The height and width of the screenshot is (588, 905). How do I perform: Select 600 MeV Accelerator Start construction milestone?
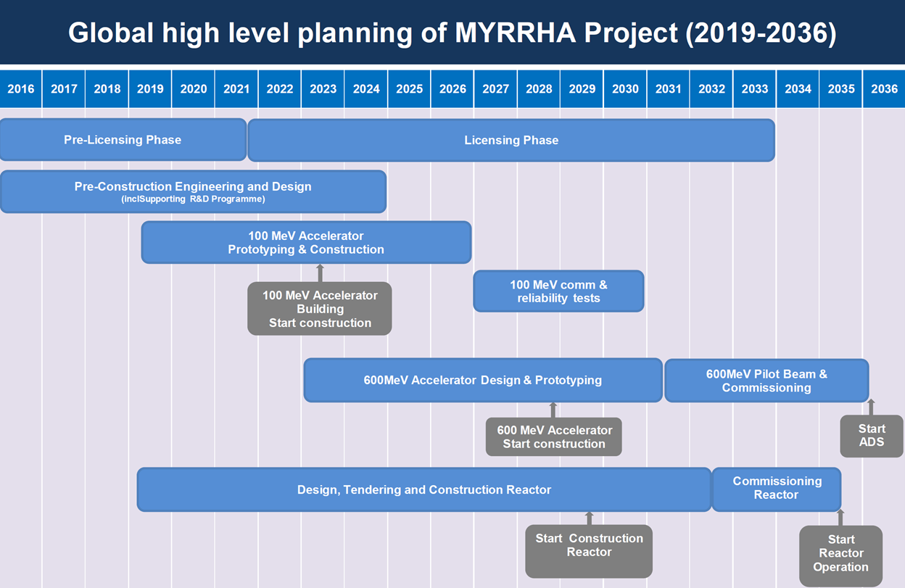point(554,436)
